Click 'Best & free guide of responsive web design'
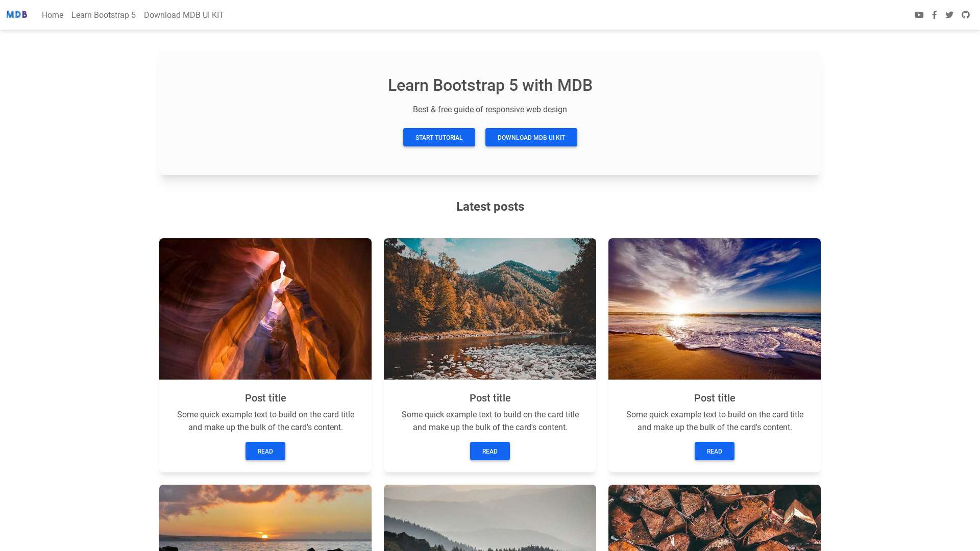 tap(490, 109)
